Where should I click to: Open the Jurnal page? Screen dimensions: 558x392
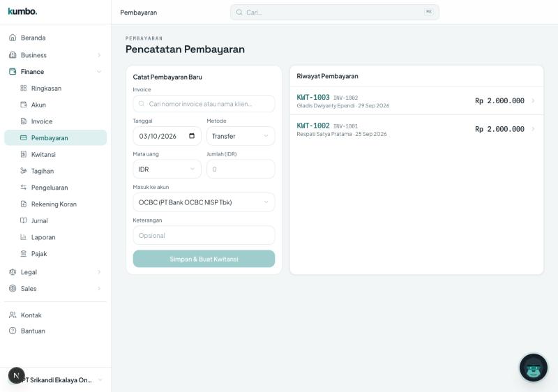click(x=56, y=220)
